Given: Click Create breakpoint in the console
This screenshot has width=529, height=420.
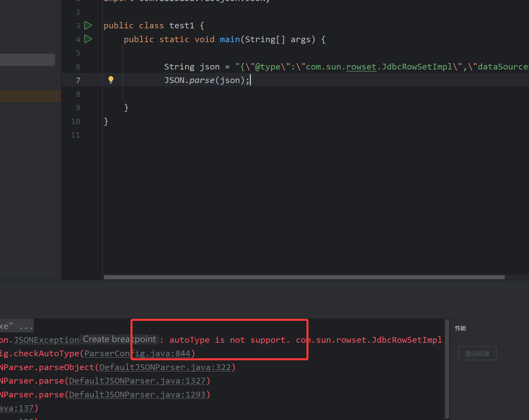Looking at the screenshot, I should point(119,339).
